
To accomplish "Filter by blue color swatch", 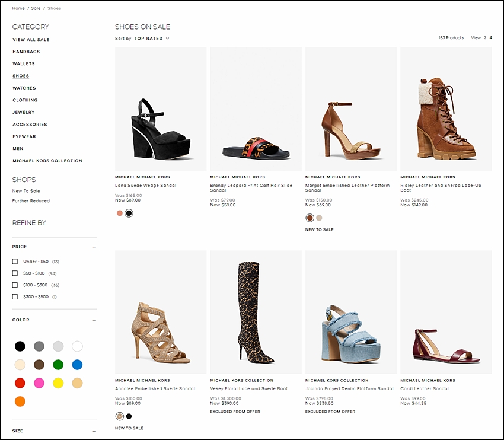I will click(x=77, y=365).
